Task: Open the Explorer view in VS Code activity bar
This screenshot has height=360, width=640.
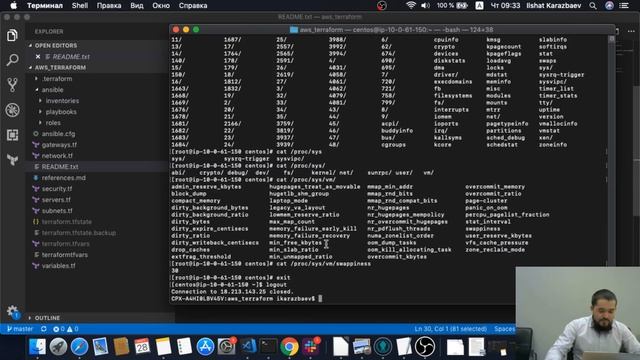Action: 12,35
